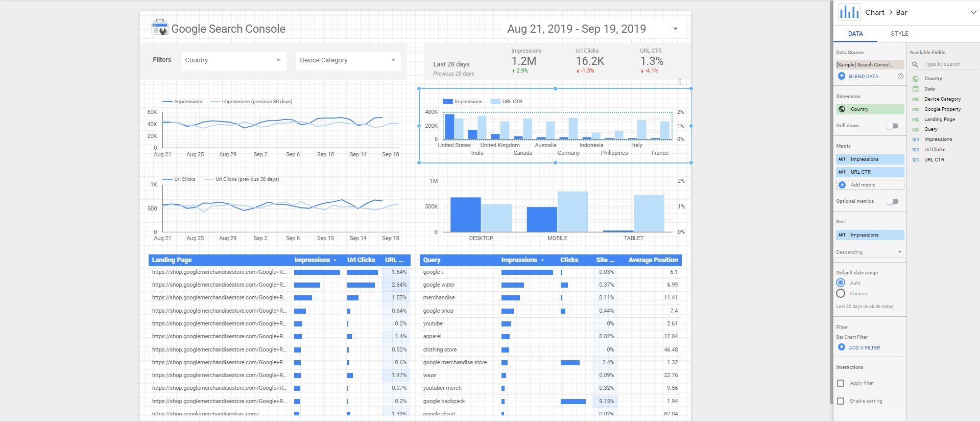Click the youtuber merch query row

551,388
